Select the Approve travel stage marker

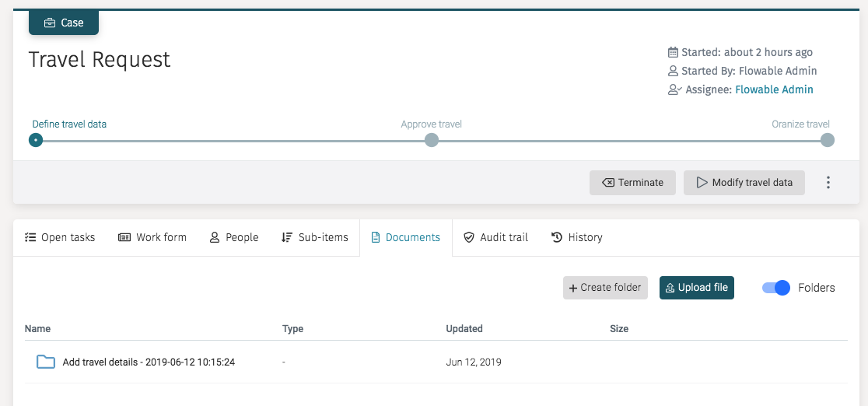click(432, 140)
